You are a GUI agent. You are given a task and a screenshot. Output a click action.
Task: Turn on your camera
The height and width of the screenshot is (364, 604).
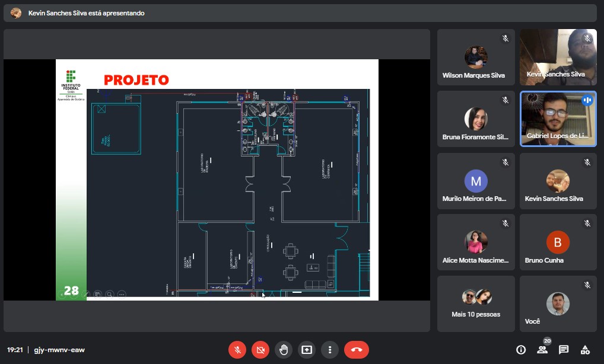coord(260,350)
